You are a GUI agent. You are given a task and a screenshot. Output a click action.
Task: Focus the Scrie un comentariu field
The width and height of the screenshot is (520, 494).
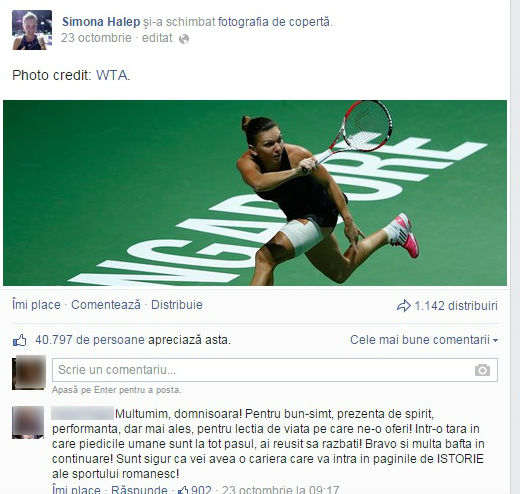[x=275, y=370]
